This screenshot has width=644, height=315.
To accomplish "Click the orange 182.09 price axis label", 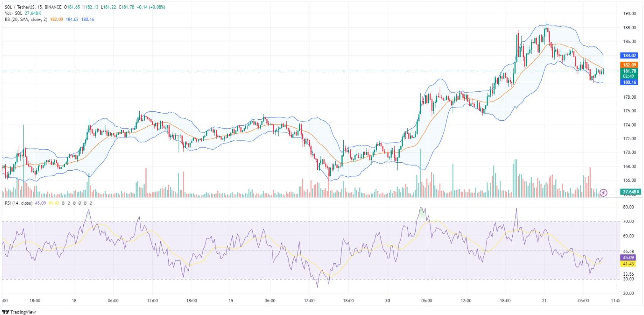I will pyautogui.click(x=630, y=65).
